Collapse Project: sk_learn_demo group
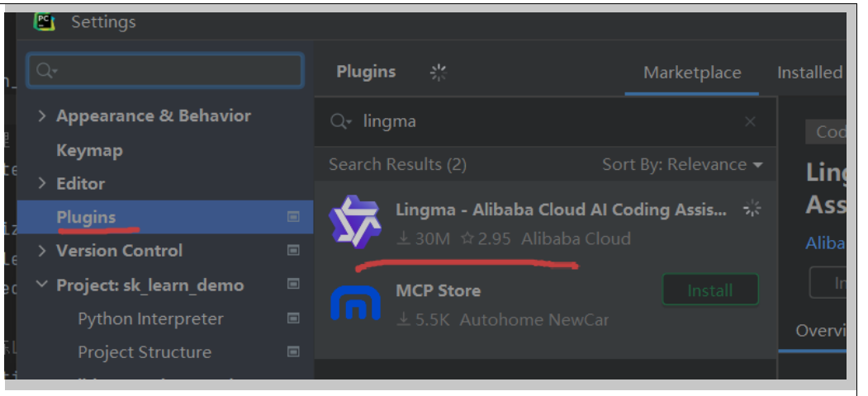The width and height of the screenshot is (868, 396). (41, 285)
